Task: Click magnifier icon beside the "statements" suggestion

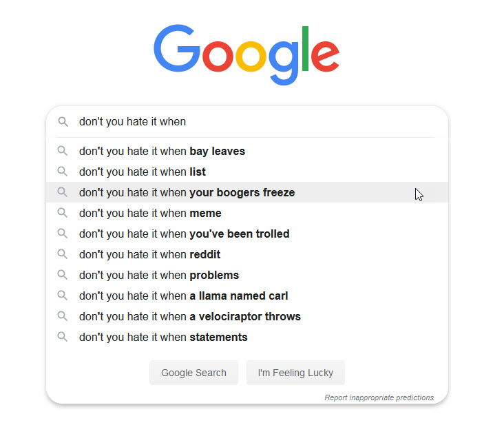Action: pos(63,337)
